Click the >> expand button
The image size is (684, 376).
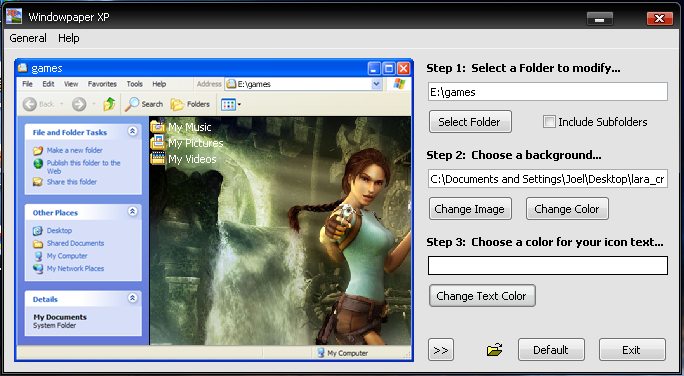(x=441, y=350)
